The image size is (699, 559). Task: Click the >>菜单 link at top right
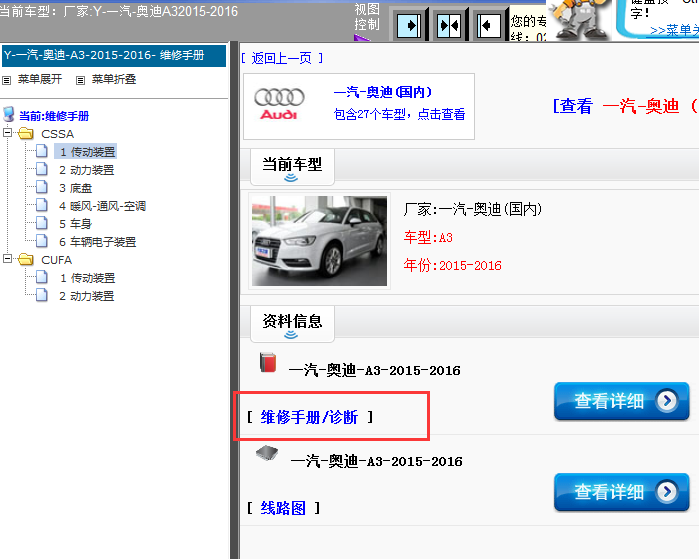pos(674,31)
